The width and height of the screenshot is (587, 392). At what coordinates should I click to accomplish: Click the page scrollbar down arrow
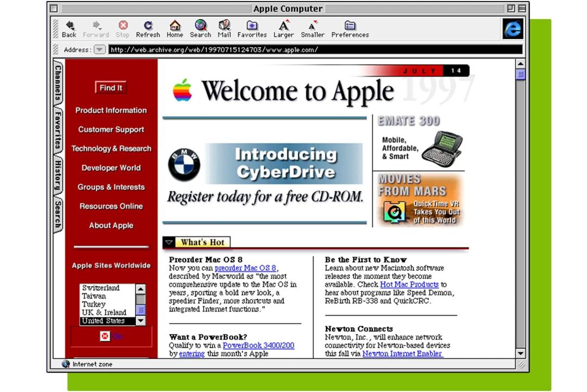(520, 353)
